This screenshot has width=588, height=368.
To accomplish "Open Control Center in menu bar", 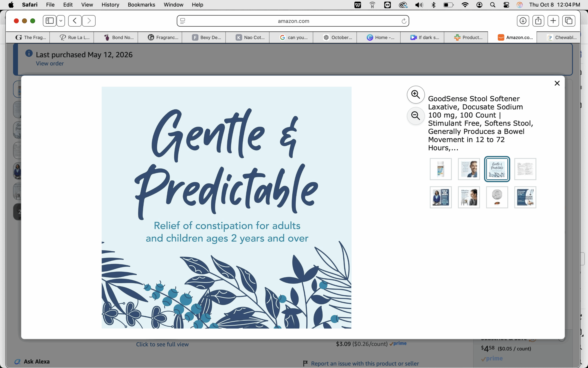I will tap(506, 5).
